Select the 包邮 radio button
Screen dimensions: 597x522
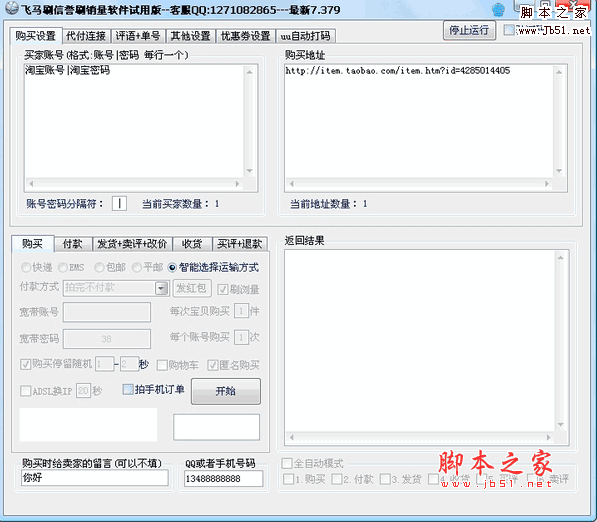pyautogui.click(x=99, y=268)
